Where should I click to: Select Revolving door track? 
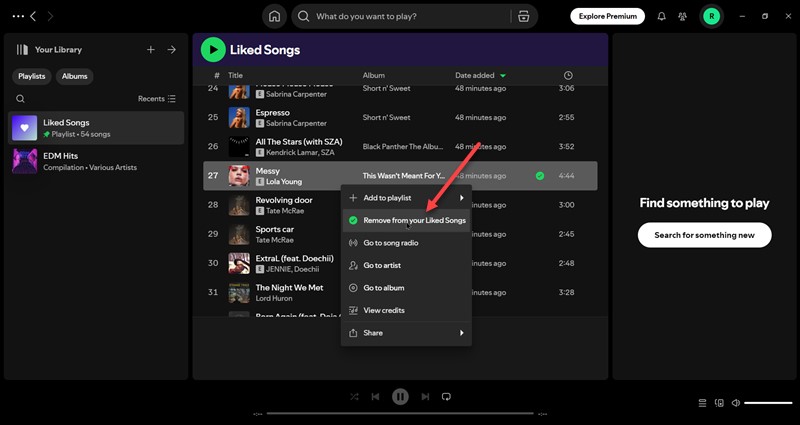coord(284,200)
